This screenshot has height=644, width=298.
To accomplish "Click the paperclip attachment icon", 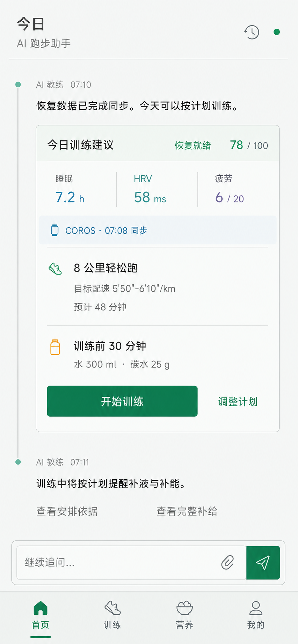I will [227, 562].
